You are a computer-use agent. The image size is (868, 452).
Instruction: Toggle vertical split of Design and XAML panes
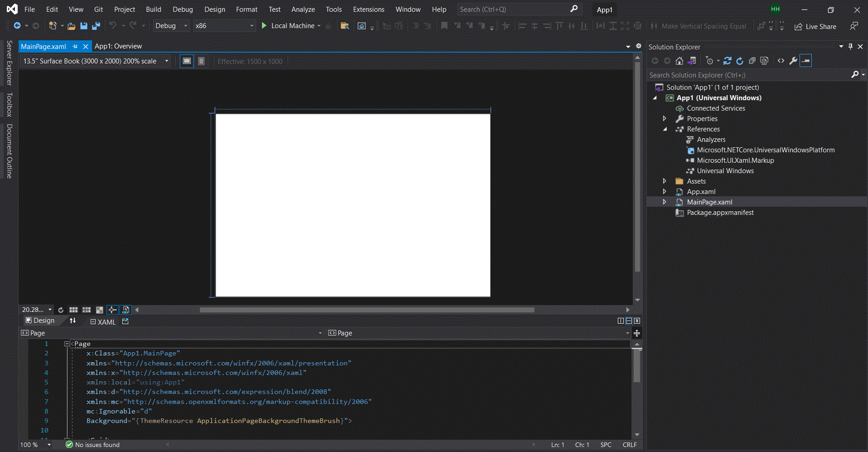pos(621,321)
